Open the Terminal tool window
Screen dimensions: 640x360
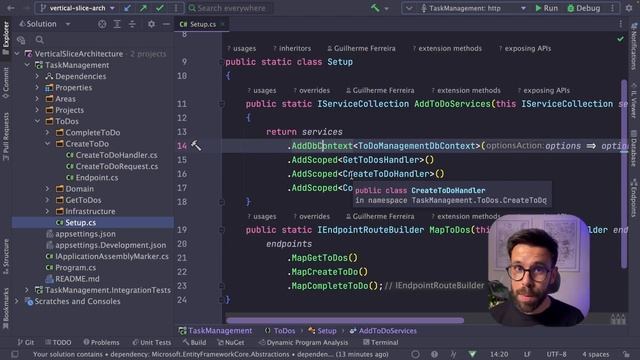point(380,342)
